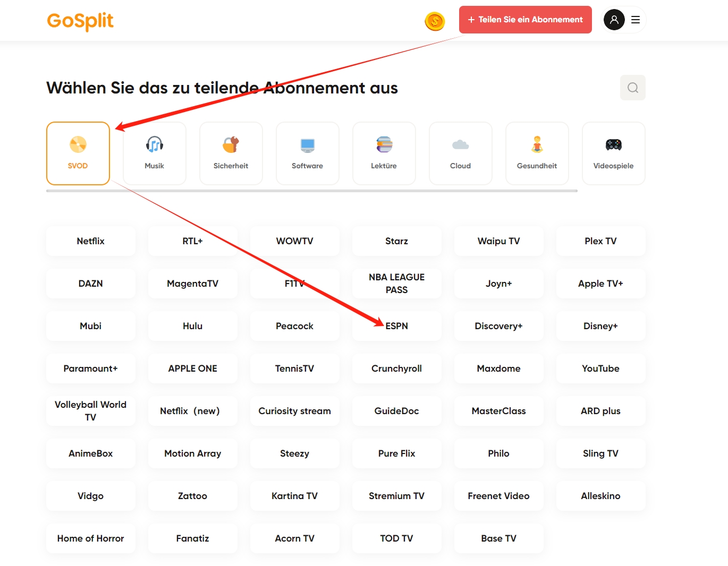Viewport: 728px width, 566px height.
Task: Open the Crunchyroll option
Action: (397, 368)
